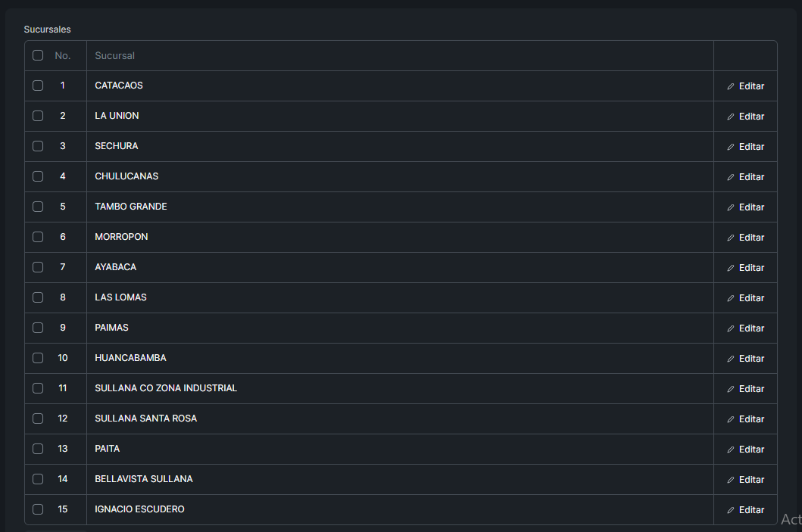This screenshot has width=802, height=532.
Task: Open Editar for SULLANA CO ZONA INDUSTRIAL
Action: [x=746, y=389]
